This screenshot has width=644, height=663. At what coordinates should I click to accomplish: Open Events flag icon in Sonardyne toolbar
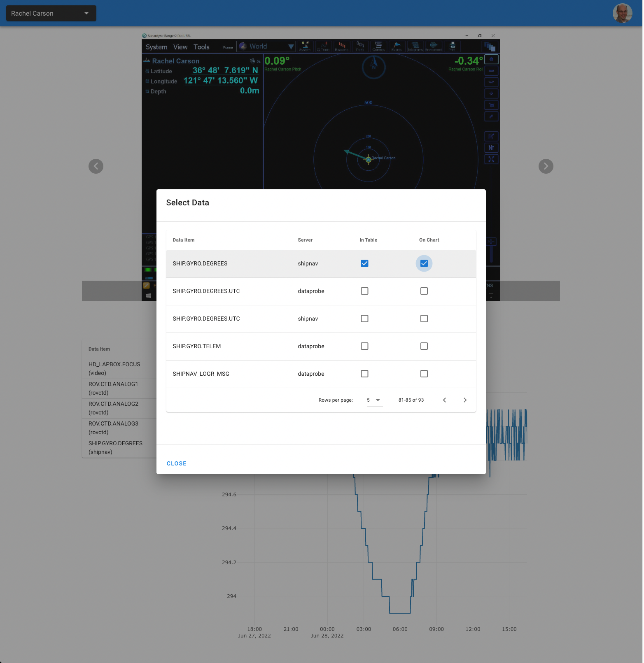tap(397, 46)
